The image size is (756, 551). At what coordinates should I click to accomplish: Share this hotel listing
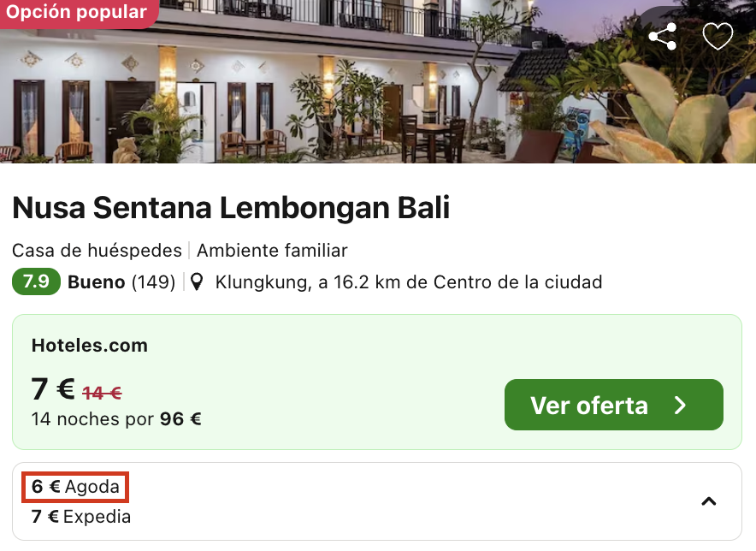click(663, 36)
